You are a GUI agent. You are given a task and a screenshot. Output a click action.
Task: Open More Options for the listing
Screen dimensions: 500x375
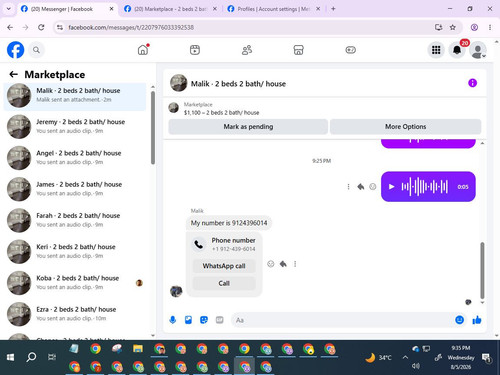tap(405, 127)
